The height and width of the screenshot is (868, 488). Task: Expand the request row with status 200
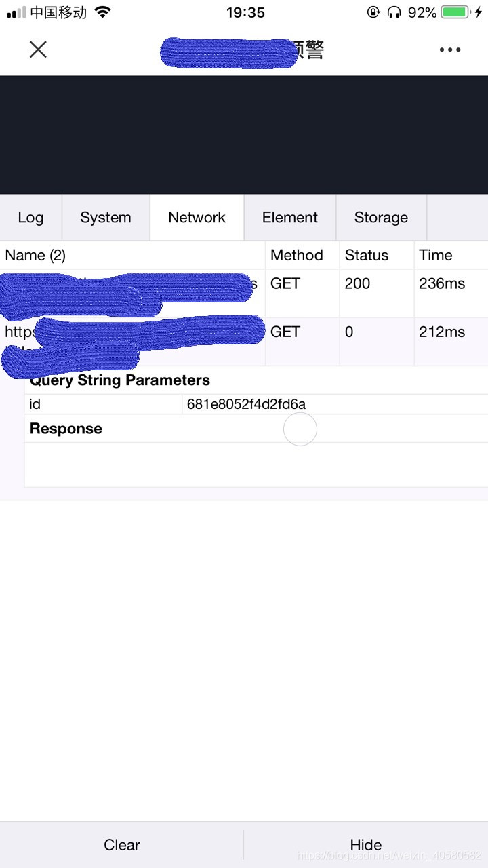tap(244, 293)
